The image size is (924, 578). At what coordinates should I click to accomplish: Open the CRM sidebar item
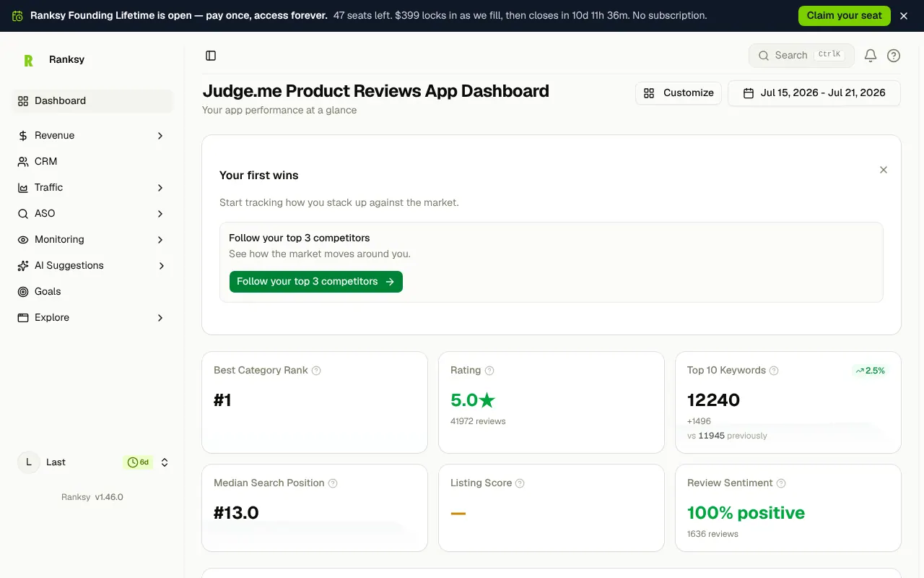click(x=92, y=162)
